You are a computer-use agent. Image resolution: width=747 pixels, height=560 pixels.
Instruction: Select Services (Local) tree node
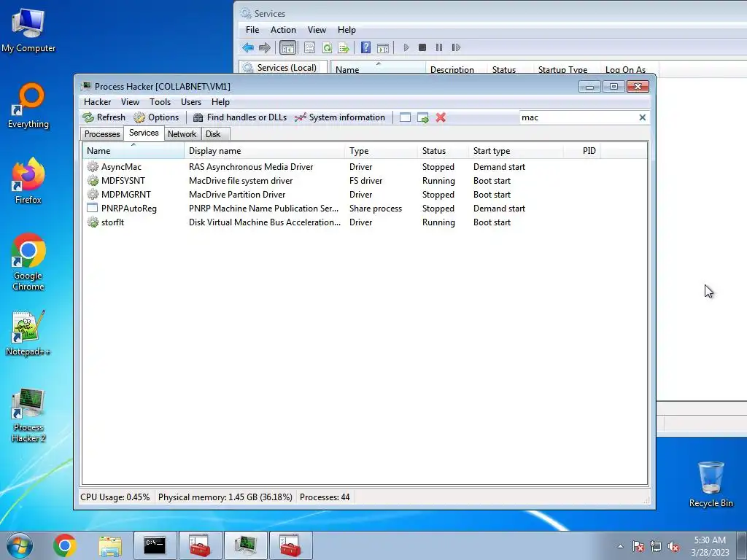pyautogui.click(x=286, y=68)
